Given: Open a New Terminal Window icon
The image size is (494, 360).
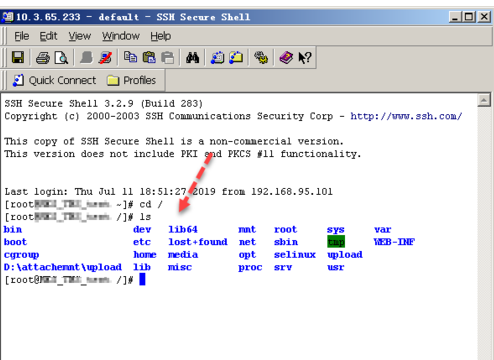Looking at the screenshot, I should [x=217, y=58].
